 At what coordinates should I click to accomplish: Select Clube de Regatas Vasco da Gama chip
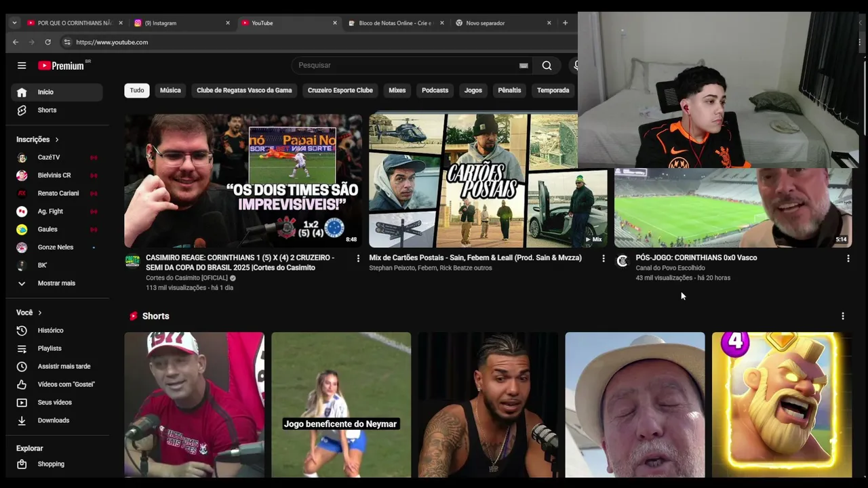point(244,90)
